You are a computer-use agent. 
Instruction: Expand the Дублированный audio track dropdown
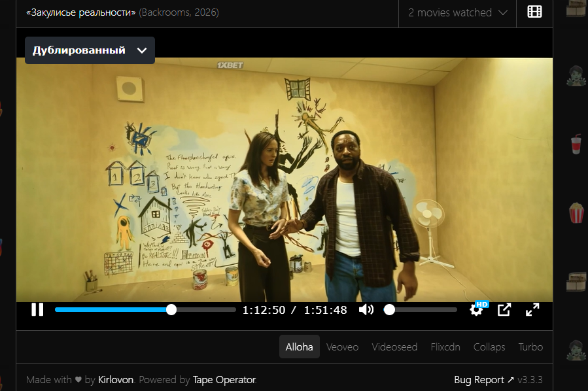click(x=90, y=50)
